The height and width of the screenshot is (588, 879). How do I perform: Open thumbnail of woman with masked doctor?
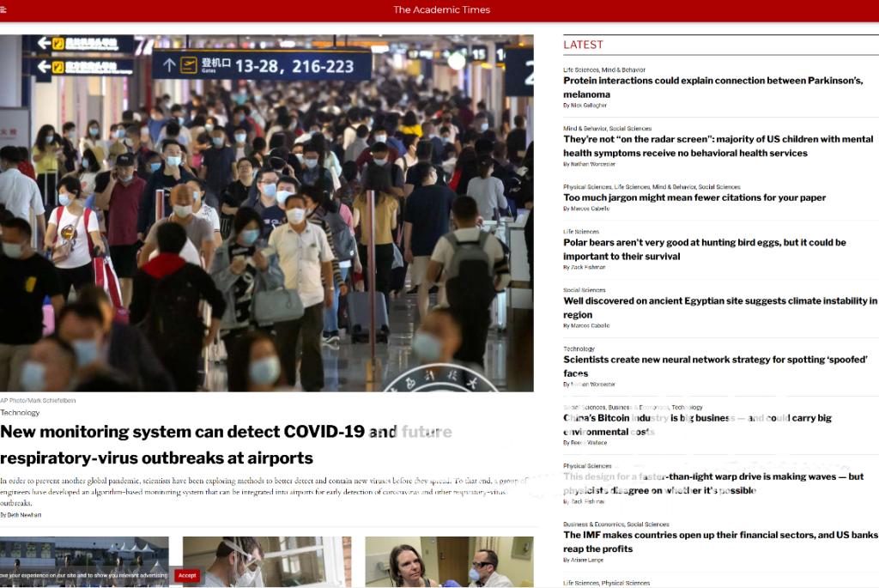pos(449,561)
